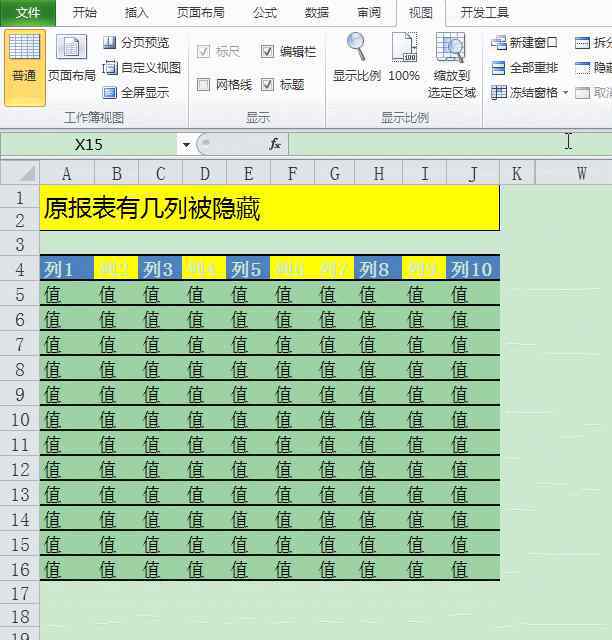Select row 17 header
Viewport: 612px width, 640px height.
[x=20, y=593]
